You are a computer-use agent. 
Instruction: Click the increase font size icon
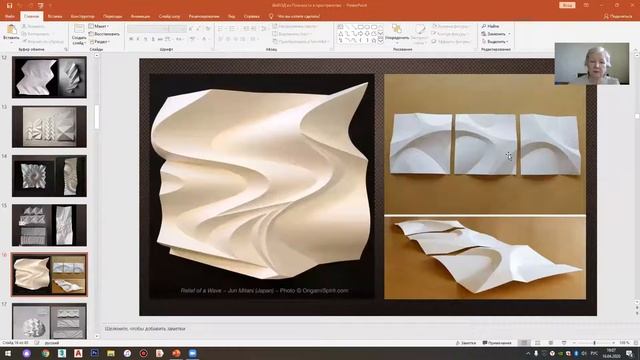click(x=191, y=29)
